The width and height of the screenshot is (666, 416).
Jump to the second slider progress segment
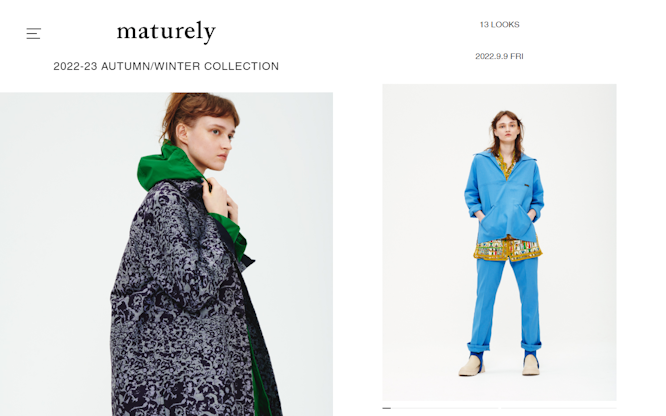[558, 408]
